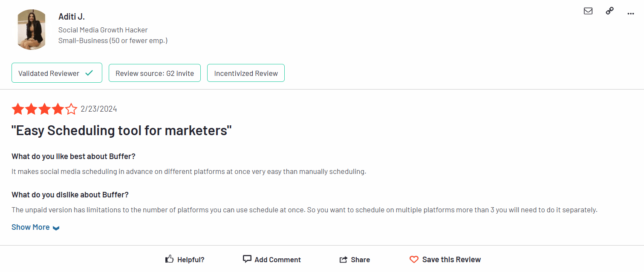The width and height of the screenshot is (644, 272).
Task: Click the Share arrow icon
Action: click(344, 260)
